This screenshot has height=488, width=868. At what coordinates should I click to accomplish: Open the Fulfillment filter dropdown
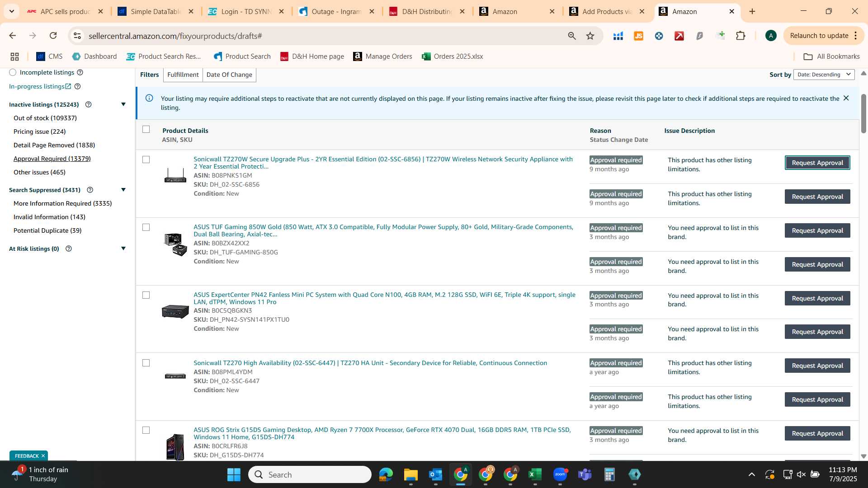[x=183, y=75]
